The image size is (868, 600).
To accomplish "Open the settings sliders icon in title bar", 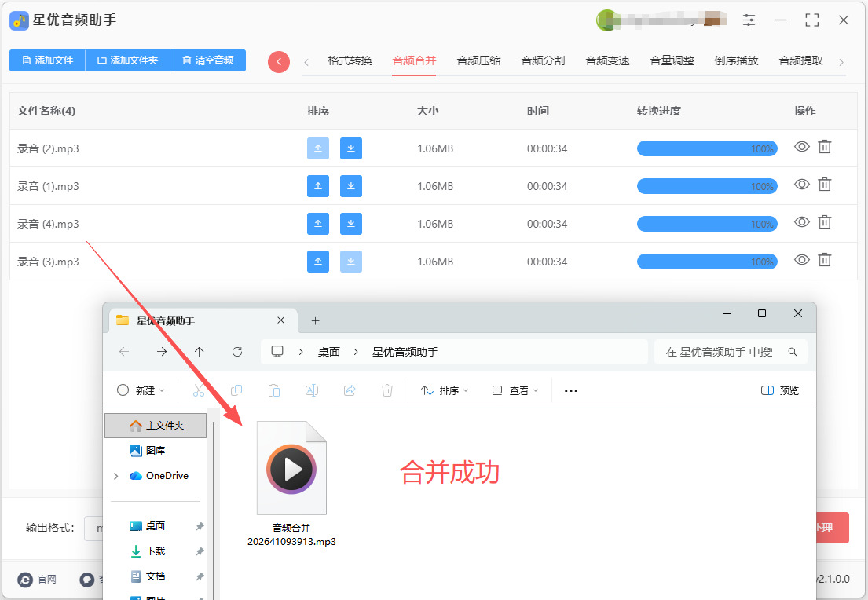I will point(749,20).
